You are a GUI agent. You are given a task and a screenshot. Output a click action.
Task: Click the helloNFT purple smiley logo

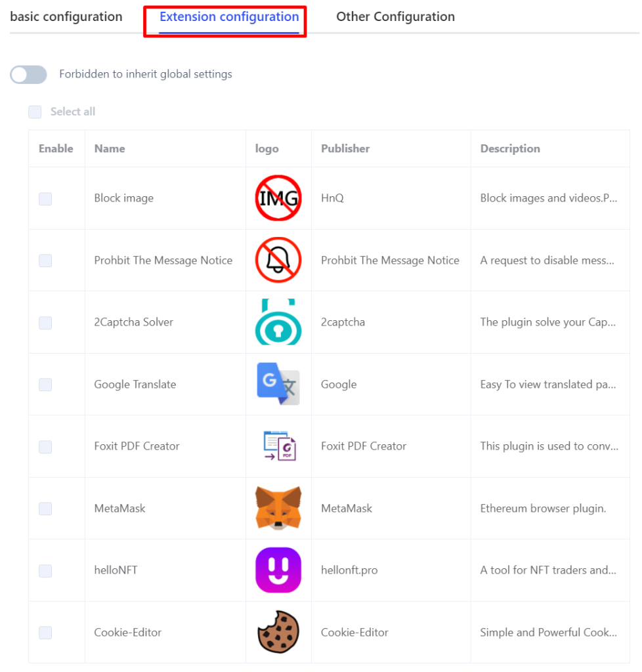click(278, 570)
